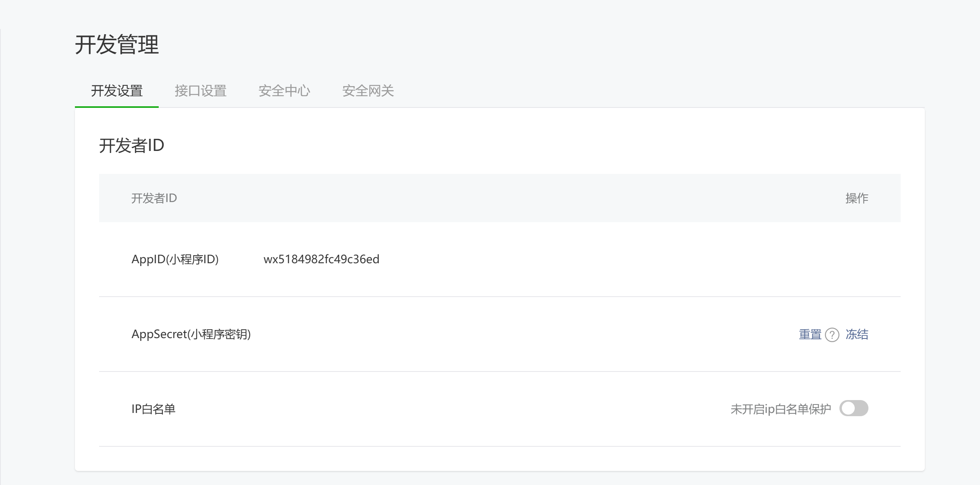Click the 重置 link for AppSecret
This screenshot has height=485, width=980.
pos(810,334)
